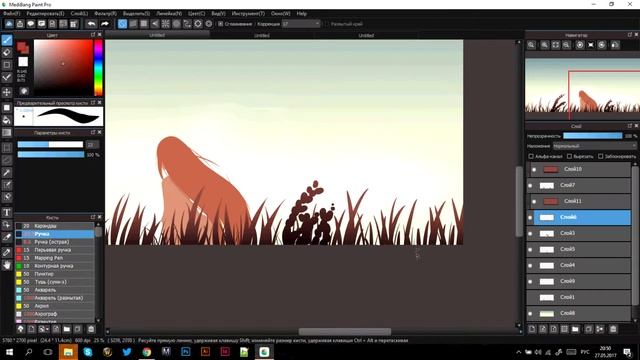Image resolution: width=640 pixels, height=360 pixels.
Task: Open the Фильтр menu
Action: [105, 13]
